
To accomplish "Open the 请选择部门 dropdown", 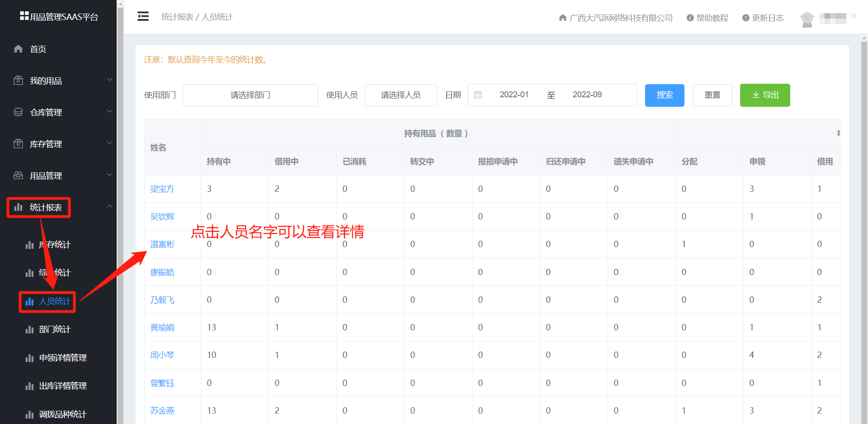I will (250, 95).
